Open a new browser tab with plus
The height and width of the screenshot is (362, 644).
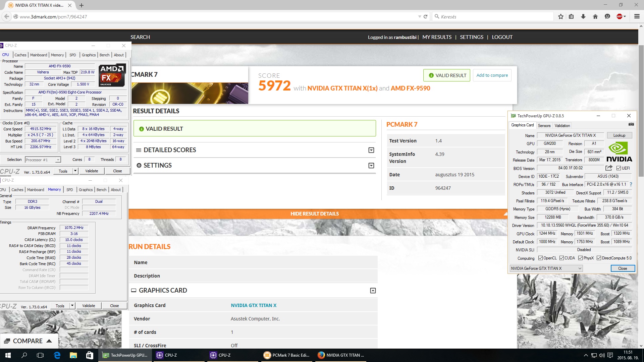tap(82, 5)
